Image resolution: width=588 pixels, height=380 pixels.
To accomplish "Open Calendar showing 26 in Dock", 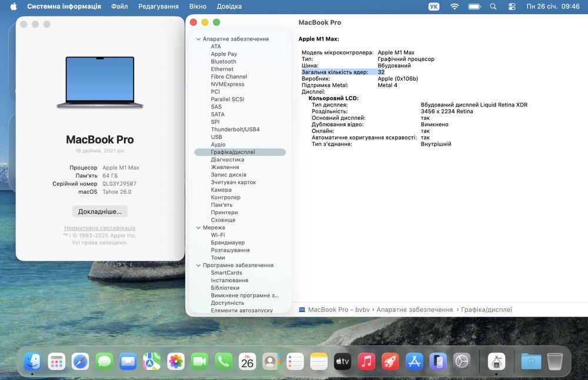I will pyautogui.click(x=247, y=362).
